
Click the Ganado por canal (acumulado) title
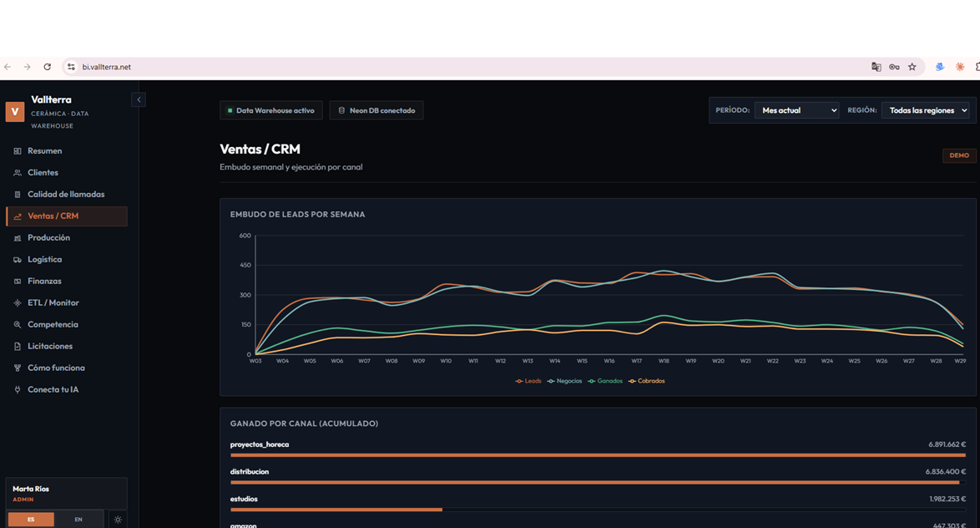[304, 424]
